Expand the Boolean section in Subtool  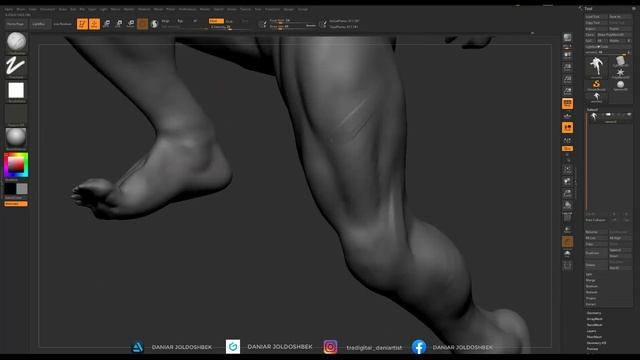591,286
